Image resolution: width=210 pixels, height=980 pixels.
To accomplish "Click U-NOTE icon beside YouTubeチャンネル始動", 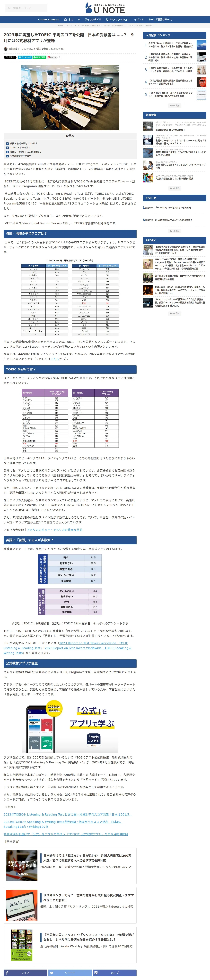I will (x=148, y=220).
